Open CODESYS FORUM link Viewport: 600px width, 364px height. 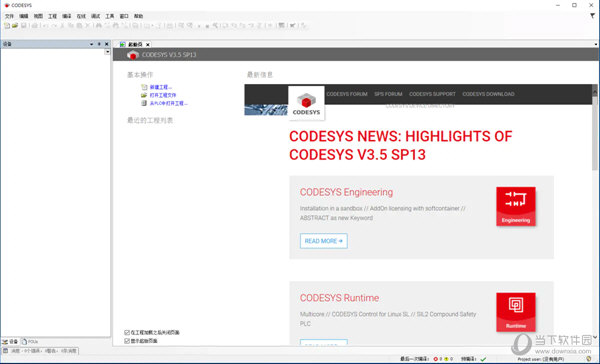pyautogui.click(x=347, y=94)
